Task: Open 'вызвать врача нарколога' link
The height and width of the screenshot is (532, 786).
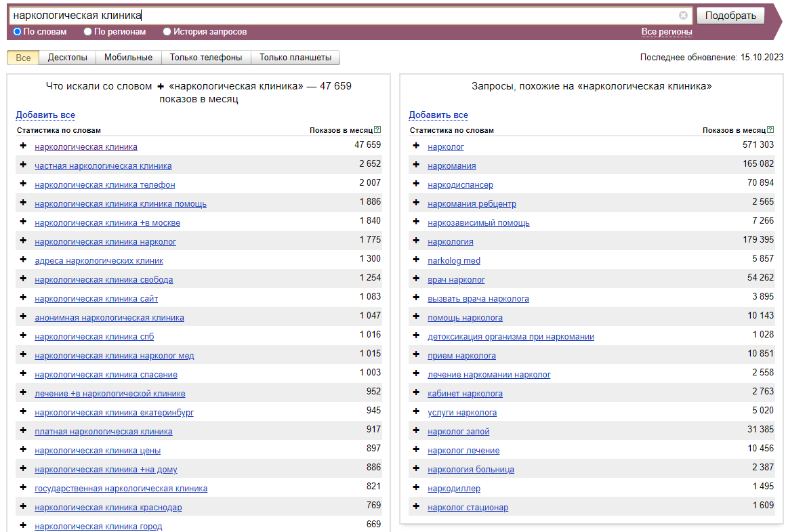Action: tap(478, 299)
